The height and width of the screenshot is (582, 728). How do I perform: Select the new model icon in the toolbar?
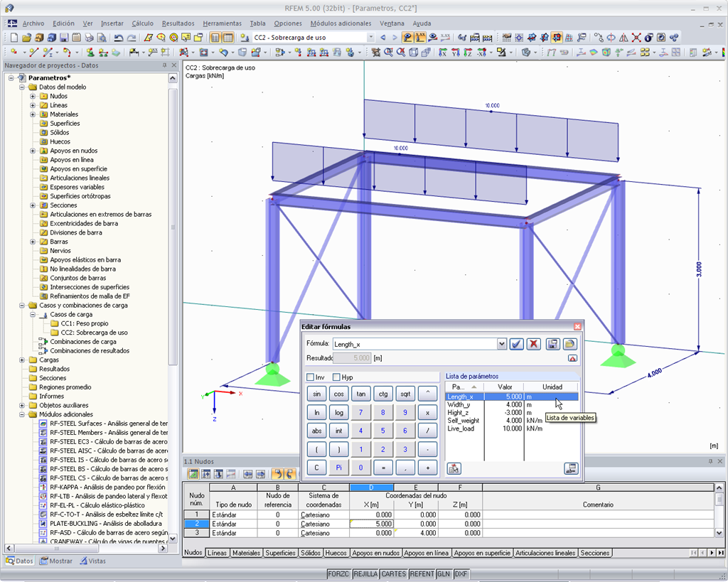pos(14,36)
